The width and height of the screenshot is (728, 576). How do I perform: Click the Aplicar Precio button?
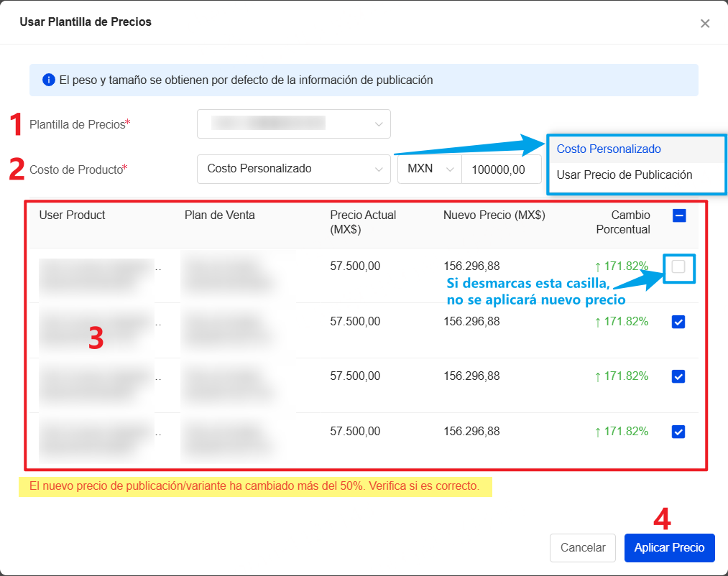(x=669, y=548)
